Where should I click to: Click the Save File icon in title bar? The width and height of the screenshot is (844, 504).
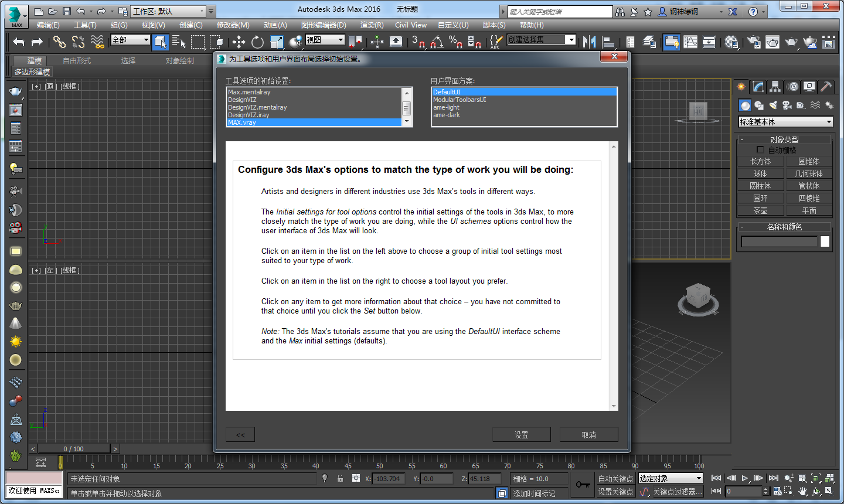[x=67, y=11]
